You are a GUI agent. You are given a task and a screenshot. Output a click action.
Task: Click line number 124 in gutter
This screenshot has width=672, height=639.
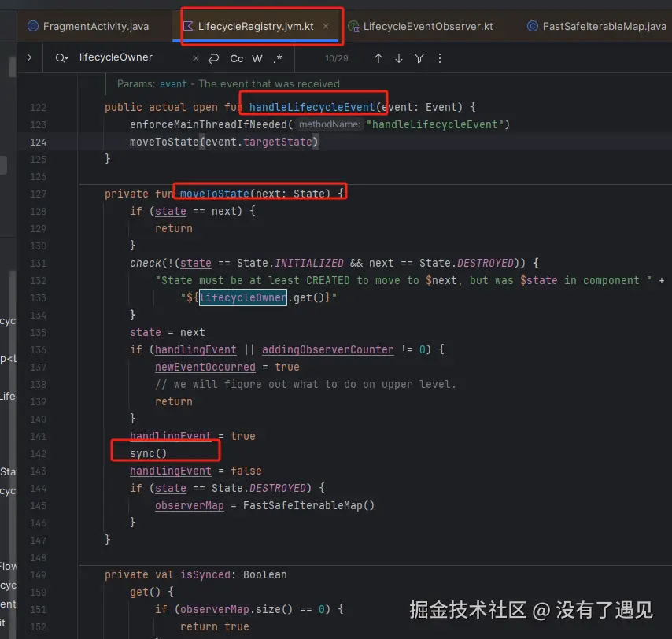click(x=38, y=142)
